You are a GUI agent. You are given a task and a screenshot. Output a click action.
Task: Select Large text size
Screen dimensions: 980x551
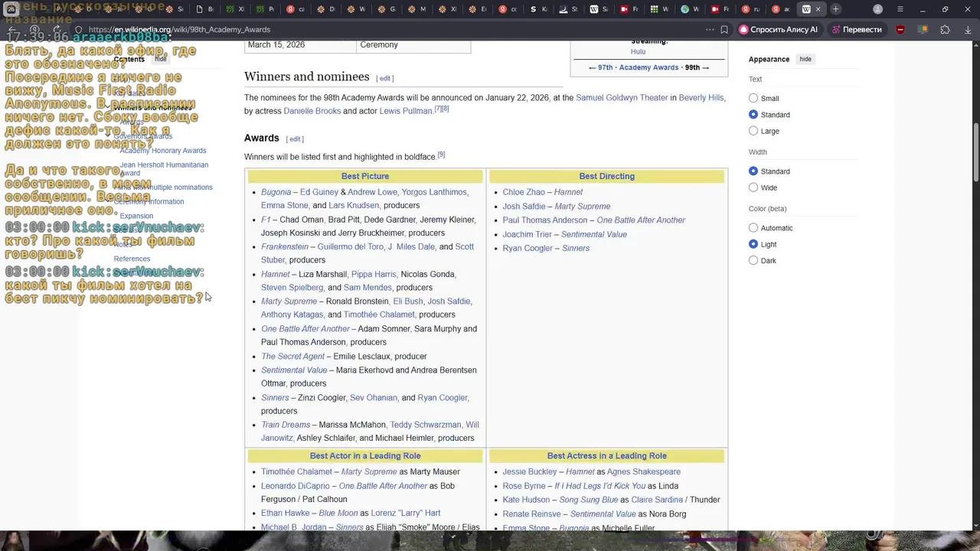coord(753,131)
